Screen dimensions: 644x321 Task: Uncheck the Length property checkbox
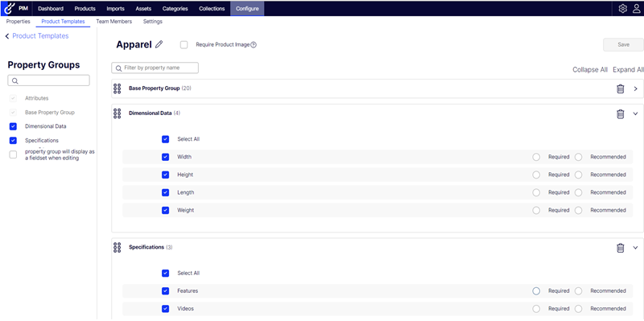[x=165, y=192]
